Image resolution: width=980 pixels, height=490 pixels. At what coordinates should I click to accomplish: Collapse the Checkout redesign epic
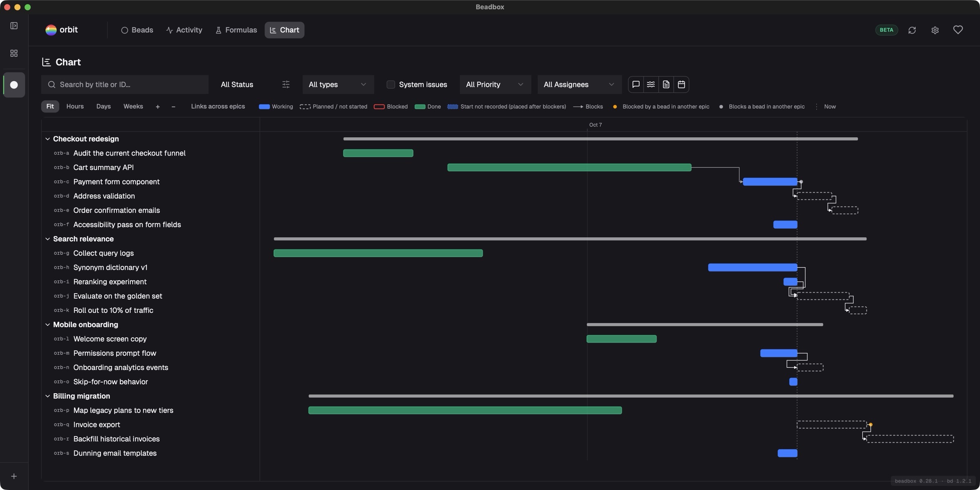pyautogui.click(x=47, y=139)
